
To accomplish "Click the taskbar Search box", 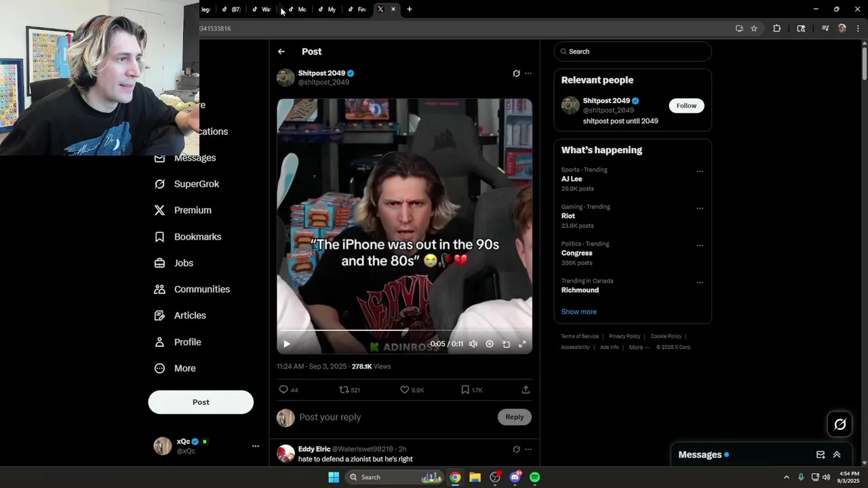I will 395,477.
